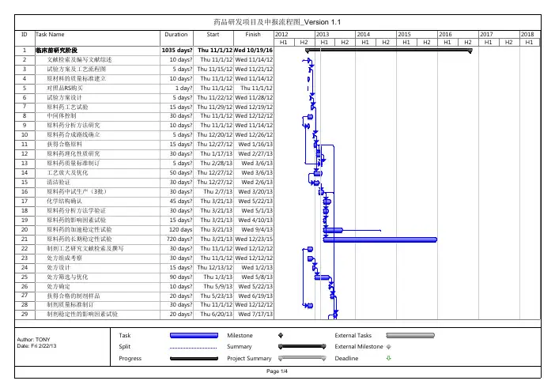Click the Finish column header
Image resolution: width=555 pixels, height=392 pixels.
pos(252,35)
